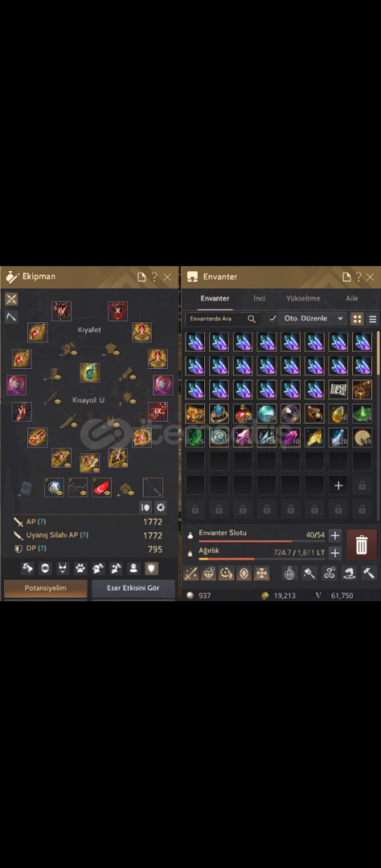Expand Envanter Slotu with plus button
This screenshot has width=381, height=868.
tap(334, 535)
